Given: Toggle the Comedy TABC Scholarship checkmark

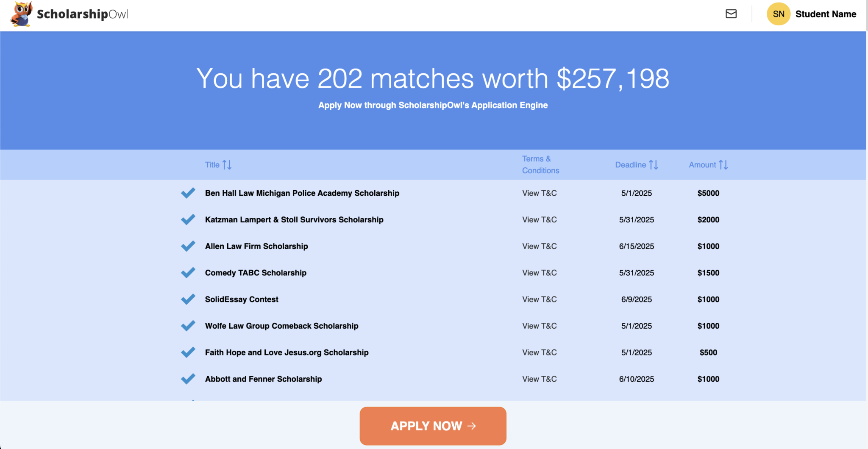Looking at the screenshot, I should click(188, 272).
